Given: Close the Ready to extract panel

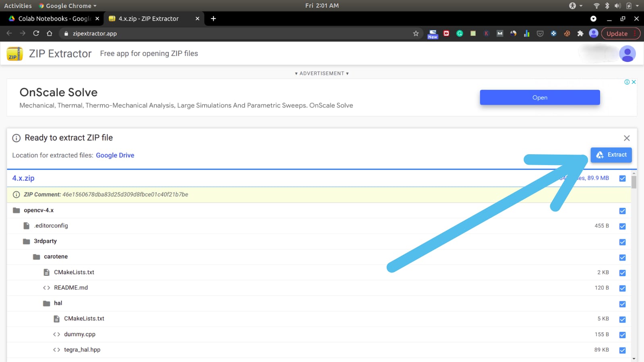Looking at the screenshot, I should coord(627,138).
